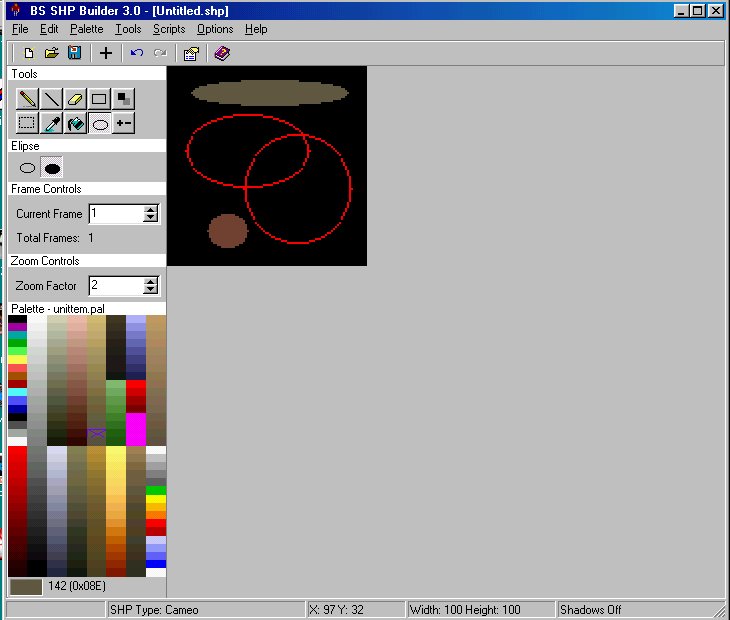Decrease Zoom Factor with down arrow

tap(151, 290)
